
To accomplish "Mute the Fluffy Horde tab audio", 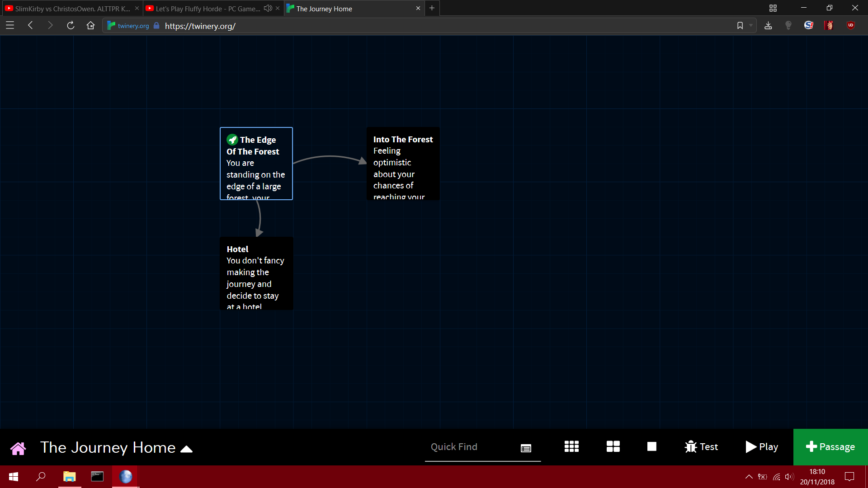I will 268,8.
